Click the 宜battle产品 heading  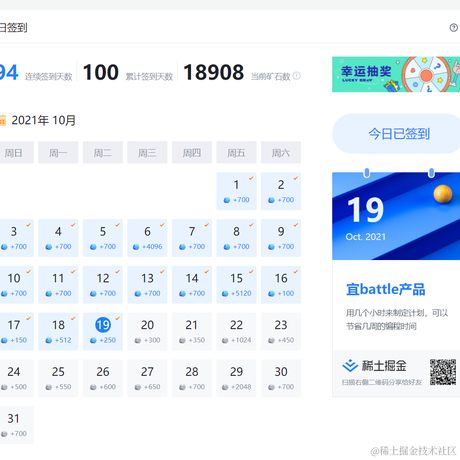386,289
